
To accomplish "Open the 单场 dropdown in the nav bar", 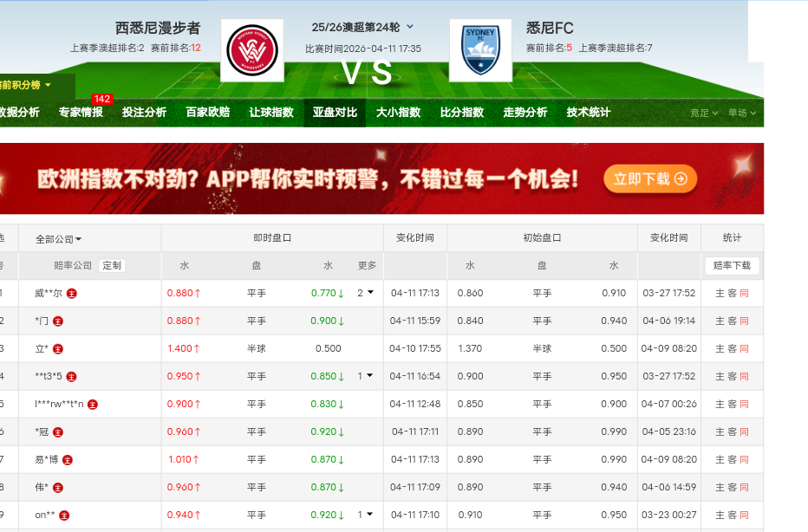I will (741, 113).
